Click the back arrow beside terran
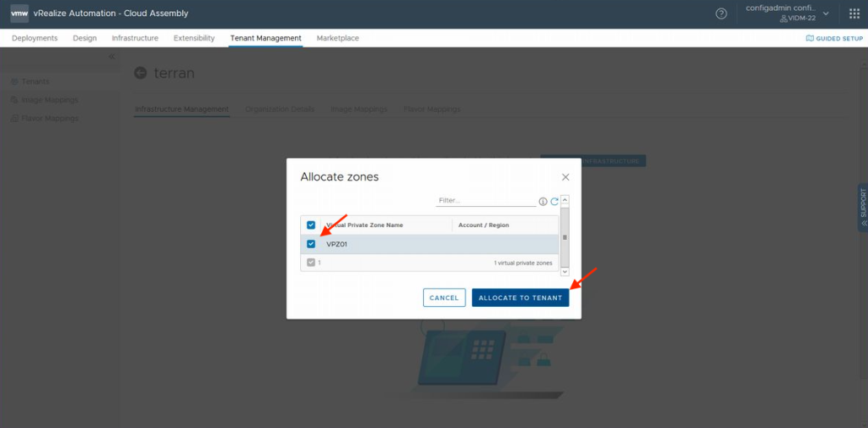The image size is (868, 428). pyautogui.click(x=141, y=73)
